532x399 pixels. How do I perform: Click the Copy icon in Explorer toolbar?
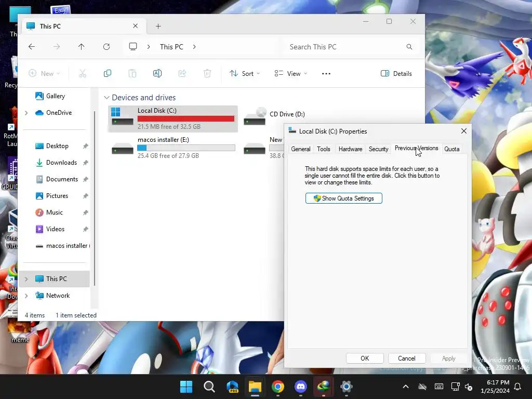pyautogui.click(x=108, y=73)
